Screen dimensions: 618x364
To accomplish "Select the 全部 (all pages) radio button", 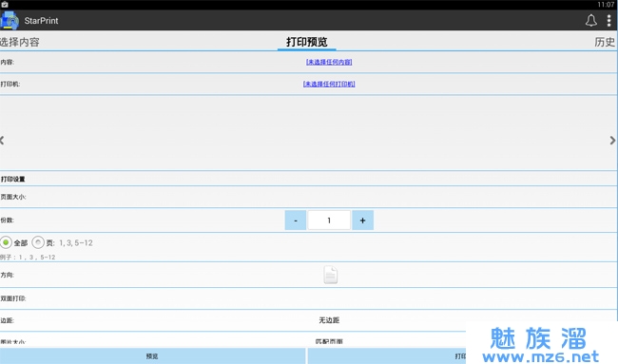I will (x=6, y=242).
